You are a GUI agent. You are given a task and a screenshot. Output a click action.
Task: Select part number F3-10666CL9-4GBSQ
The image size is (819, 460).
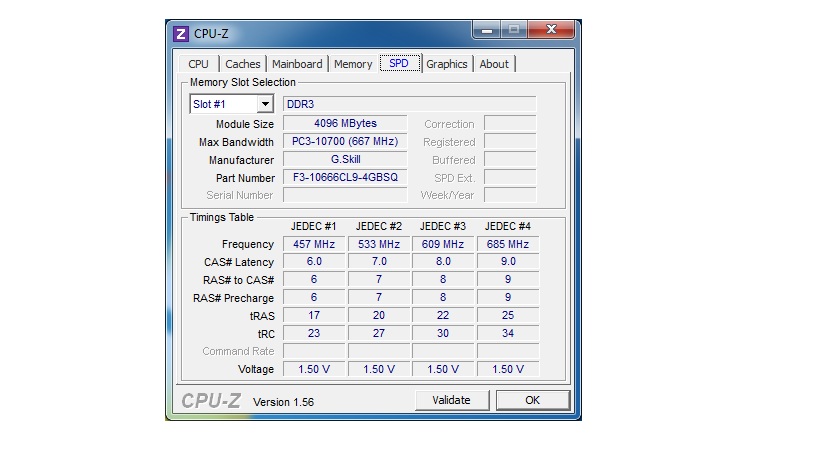[345, 178]
